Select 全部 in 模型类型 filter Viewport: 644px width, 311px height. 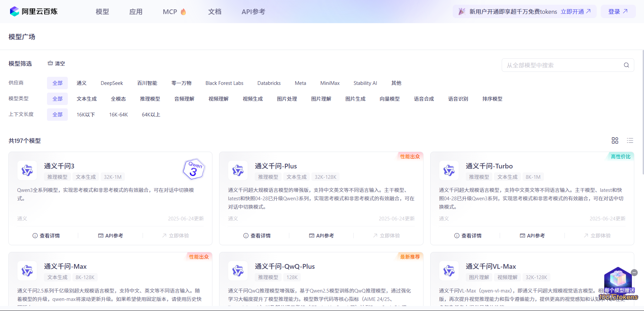point(57,99)
